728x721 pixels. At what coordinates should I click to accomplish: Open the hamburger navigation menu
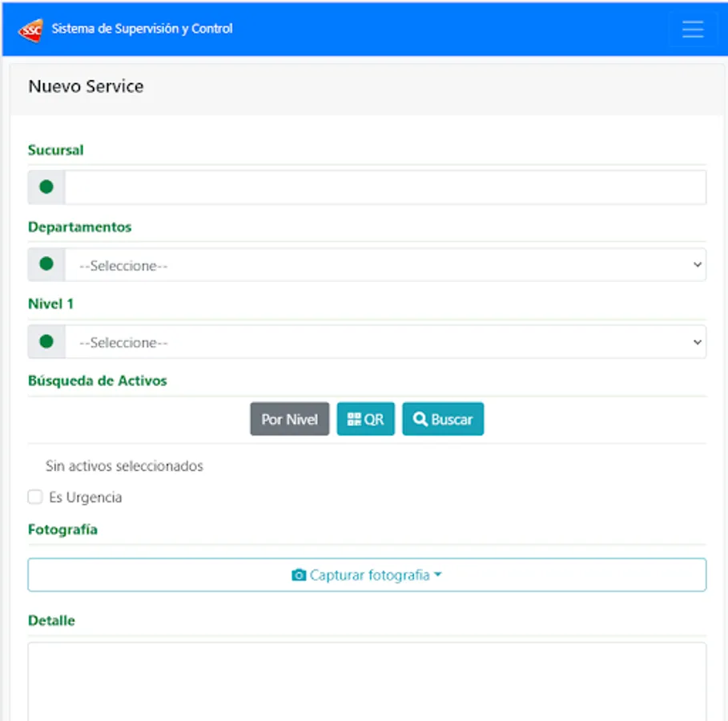pyautogui.click(x=692, y=30)
